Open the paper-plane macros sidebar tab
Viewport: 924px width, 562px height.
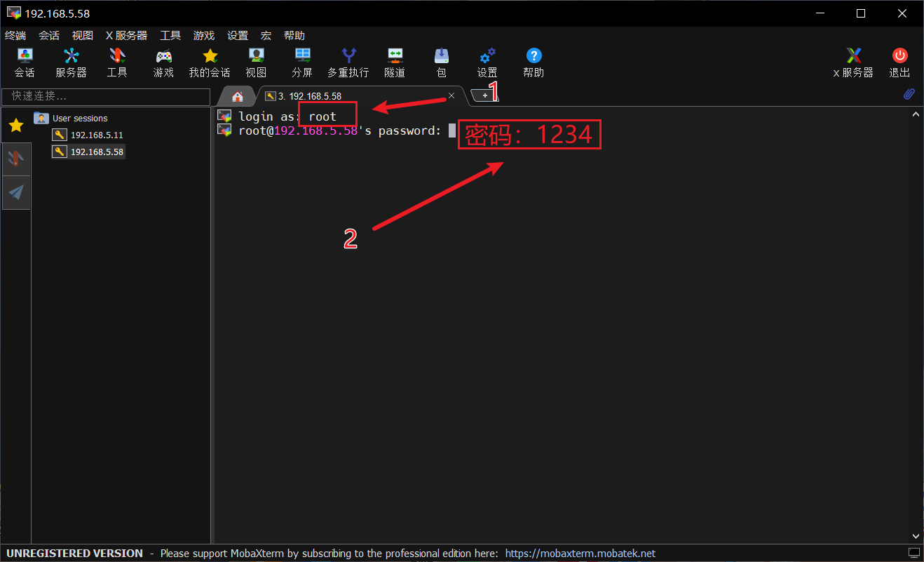tap(16, 192)
